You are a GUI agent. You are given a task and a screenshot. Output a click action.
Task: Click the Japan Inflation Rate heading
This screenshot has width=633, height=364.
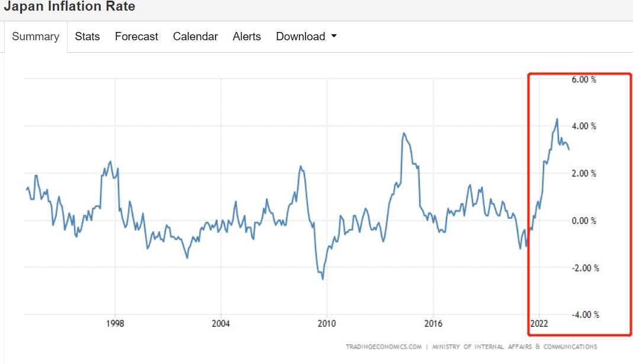(69, 6)
